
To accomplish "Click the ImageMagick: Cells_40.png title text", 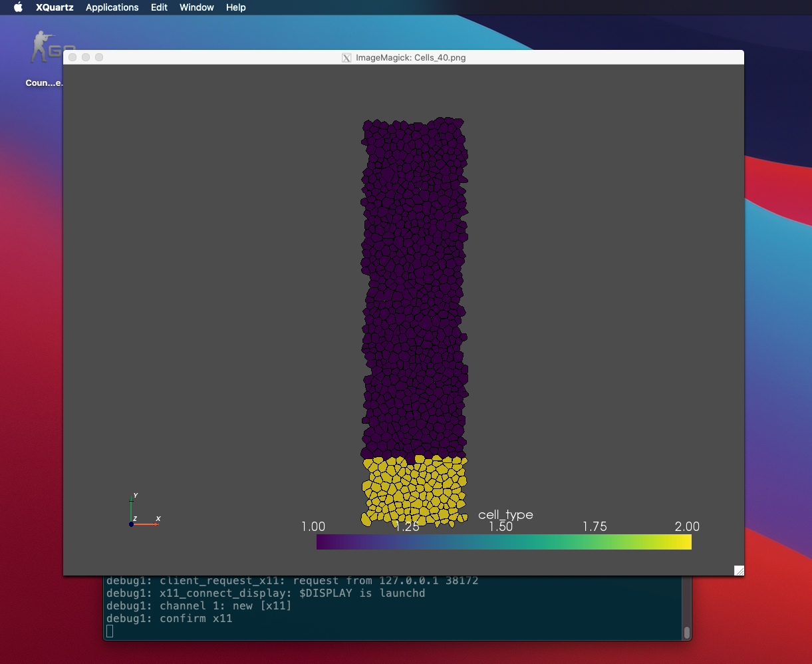I will pos(410,58).
